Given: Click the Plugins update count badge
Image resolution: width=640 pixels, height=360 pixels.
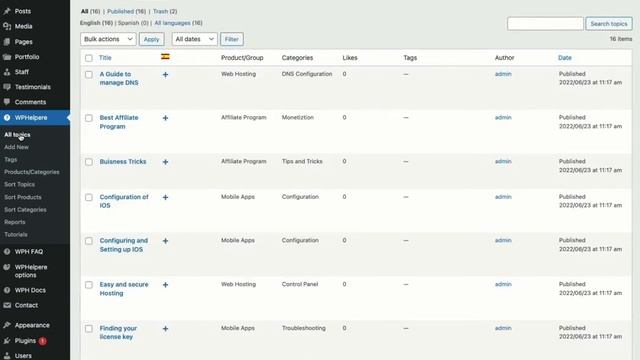Looking at the screenshot, I should (42, 340).
